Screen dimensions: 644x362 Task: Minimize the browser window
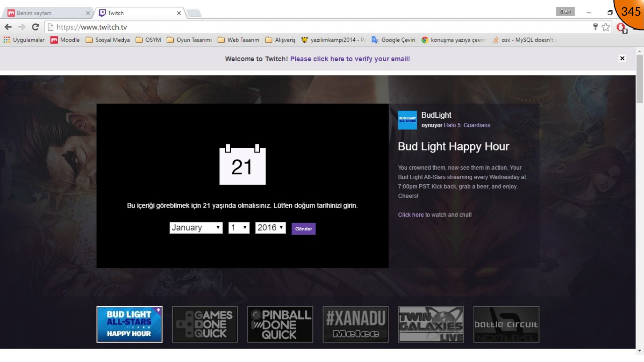point(589,13)
